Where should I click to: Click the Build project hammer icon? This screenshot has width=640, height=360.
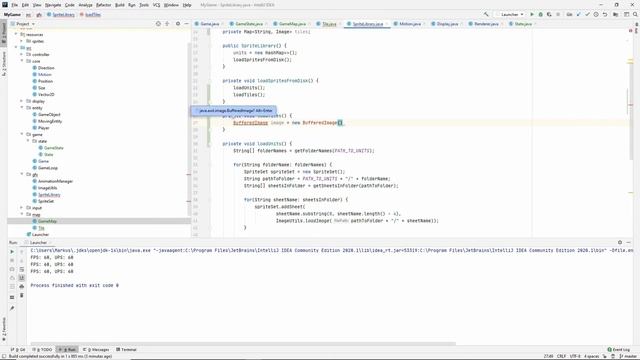486,14
